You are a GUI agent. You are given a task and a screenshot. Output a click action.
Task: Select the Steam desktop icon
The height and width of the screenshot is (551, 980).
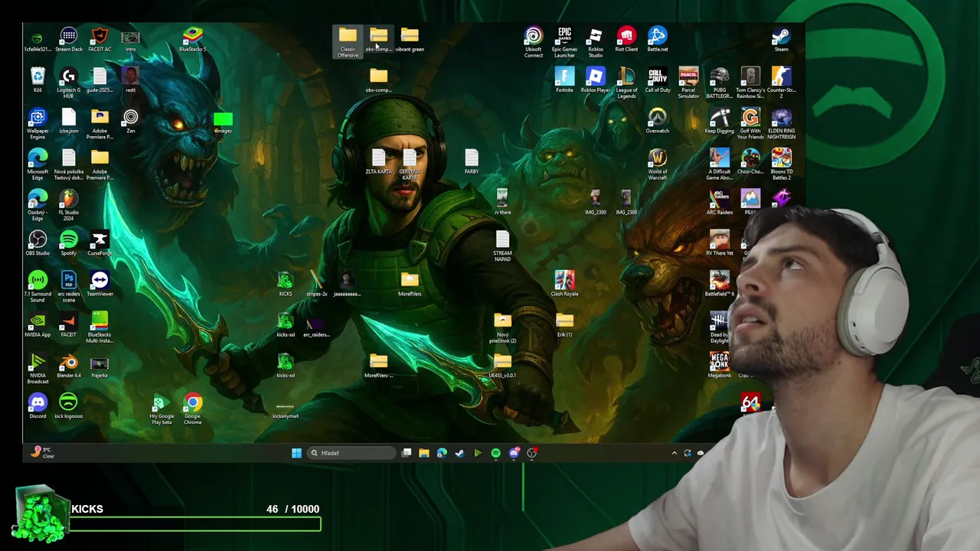781,40
